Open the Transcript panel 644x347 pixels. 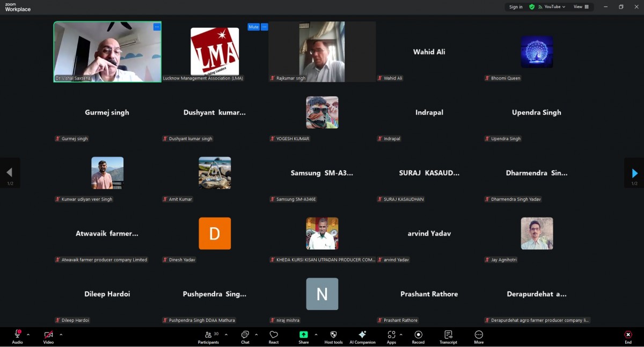[448, 337]
